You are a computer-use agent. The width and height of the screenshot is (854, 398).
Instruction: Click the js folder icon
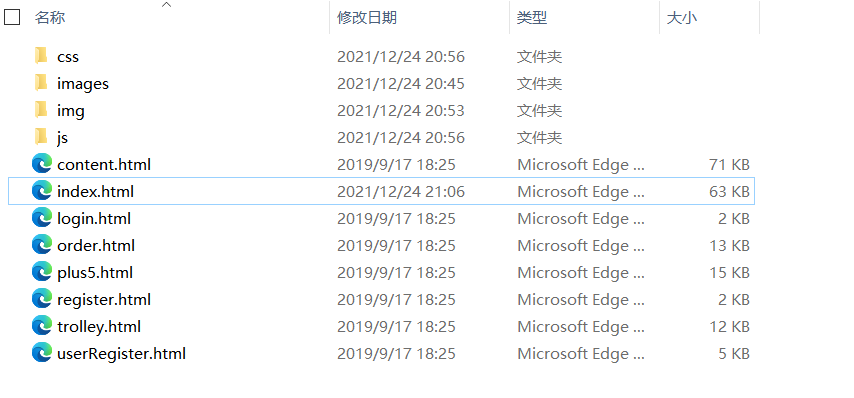click(x=41, y=137)
